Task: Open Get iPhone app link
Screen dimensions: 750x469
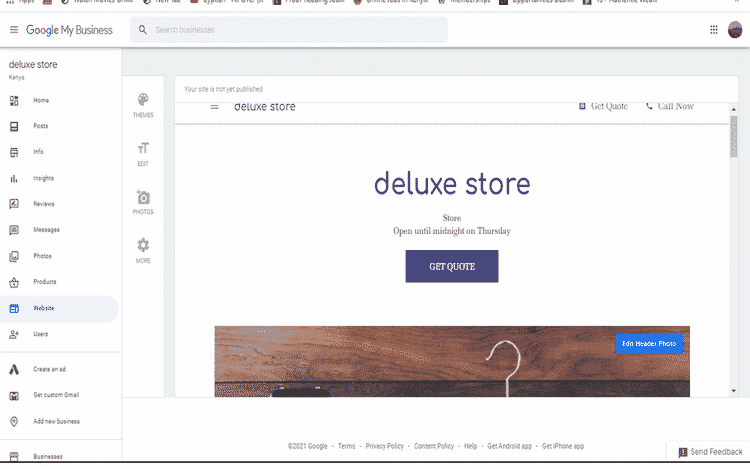Action: click(562, 446)
